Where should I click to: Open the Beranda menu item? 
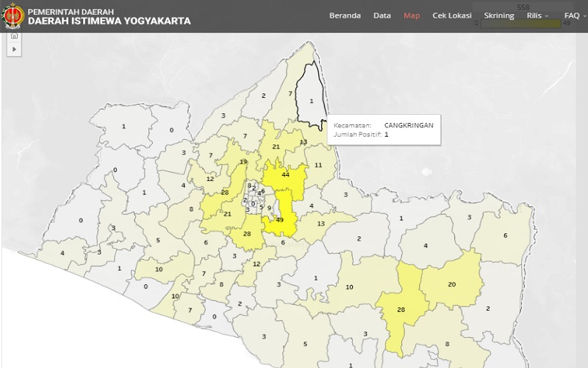coord(345,15)
